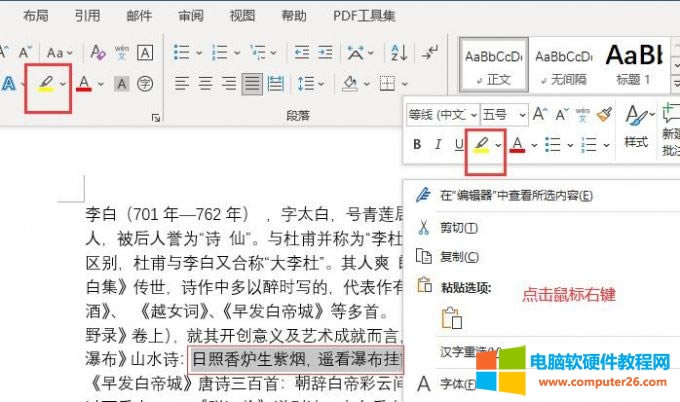Click the ribbon's Justify alignment icon
This screenshot has width=680, height=402.
pos(251,83)
